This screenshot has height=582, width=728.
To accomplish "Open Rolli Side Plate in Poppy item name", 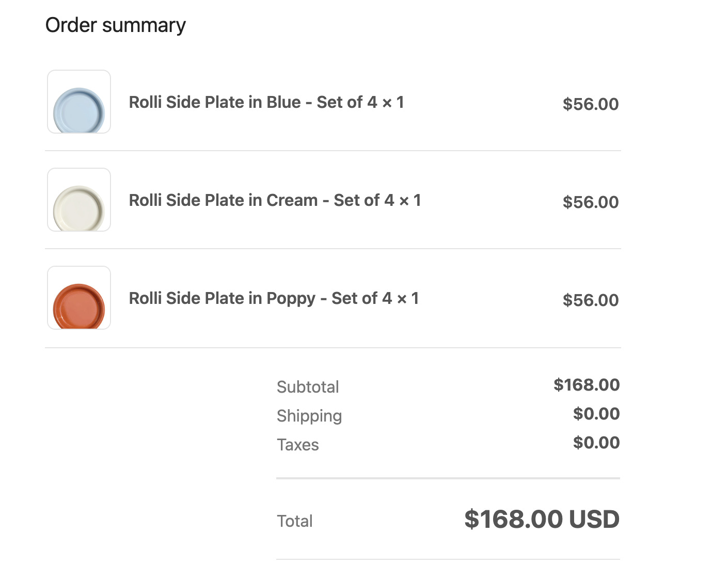I will [274, 298].
